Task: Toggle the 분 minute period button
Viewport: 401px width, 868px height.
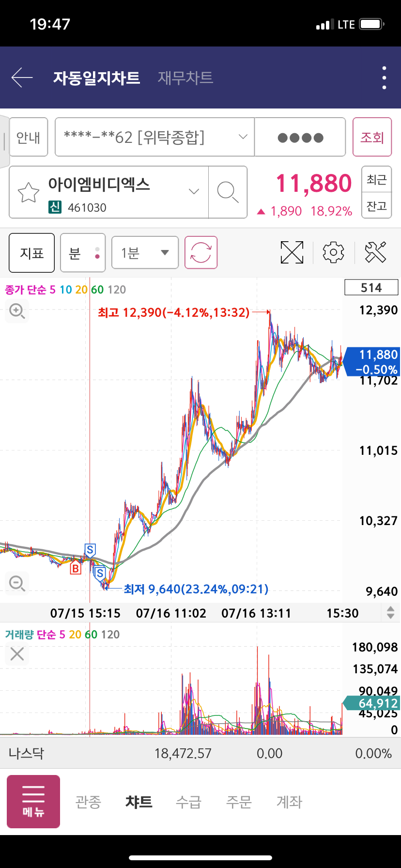Action: coord(83,253)
